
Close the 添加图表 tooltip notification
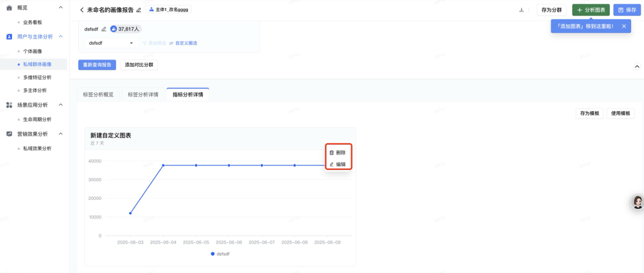(624, 26)
